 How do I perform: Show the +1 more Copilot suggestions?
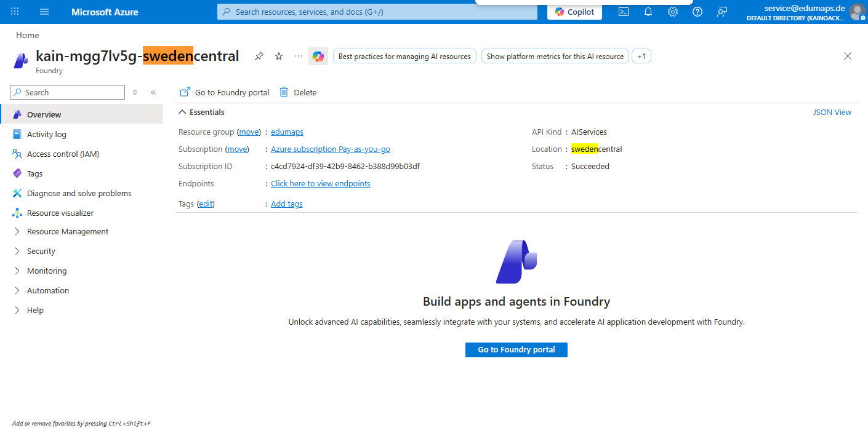pyautogui.click(x=641, y=56)
